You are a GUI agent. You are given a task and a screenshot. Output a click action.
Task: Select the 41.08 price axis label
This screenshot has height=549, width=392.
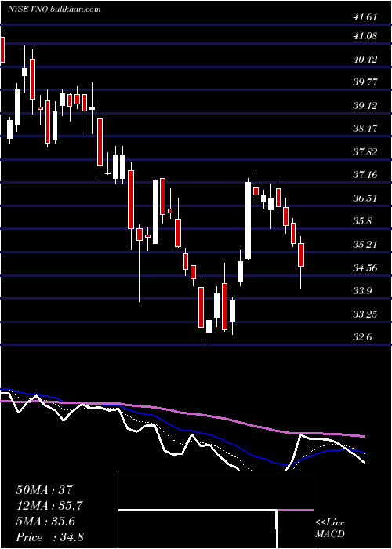pos(365,36)
